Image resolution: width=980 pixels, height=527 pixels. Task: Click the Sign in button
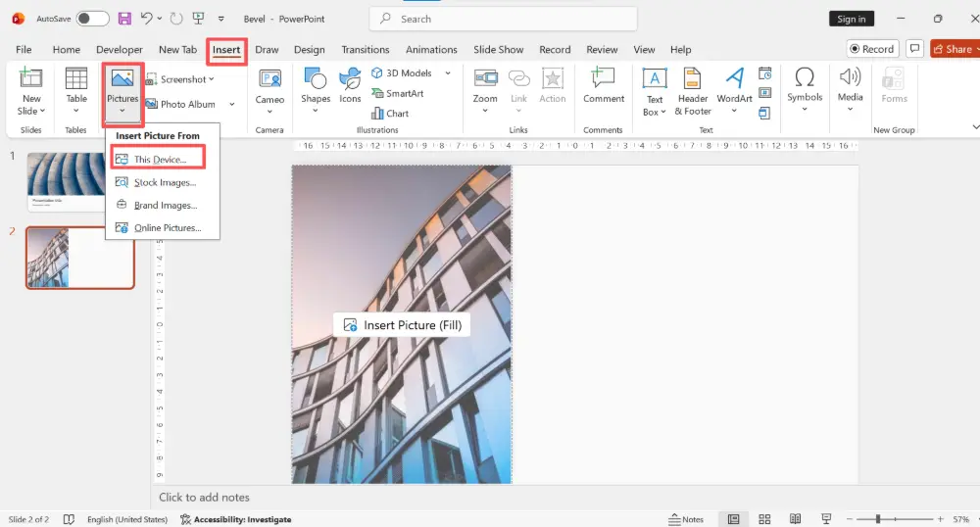coord(852,19)
